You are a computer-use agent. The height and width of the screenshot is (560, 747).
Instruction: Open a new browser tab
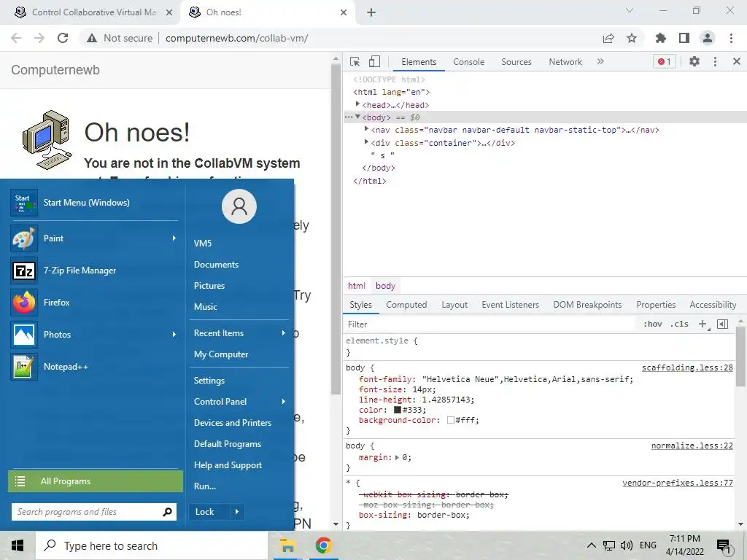click(371, 13)
